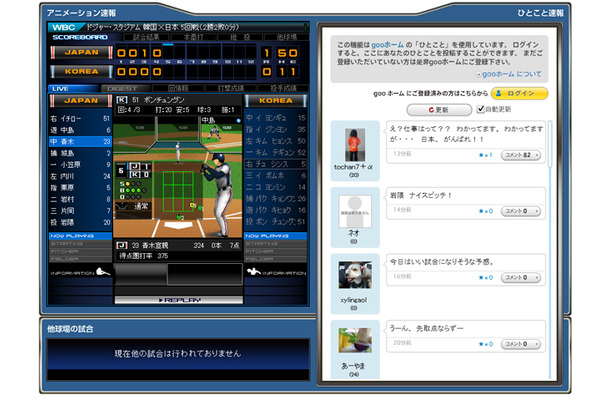Select Japan's NOW PLAYING lineup tab
This screenshot has width=610, height=400.
tap(81, 236)
